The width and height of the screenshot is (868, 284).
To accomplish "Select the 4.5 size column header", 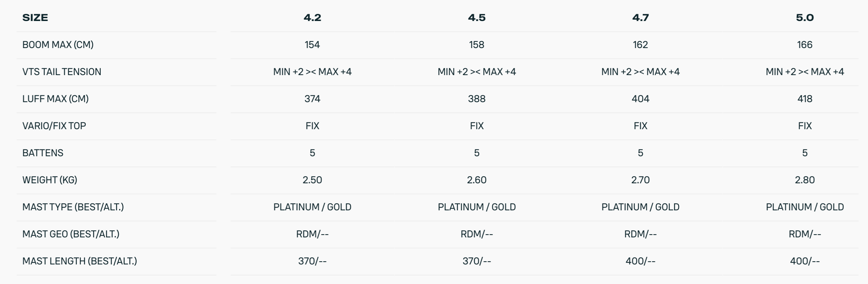I will (477, 17).
